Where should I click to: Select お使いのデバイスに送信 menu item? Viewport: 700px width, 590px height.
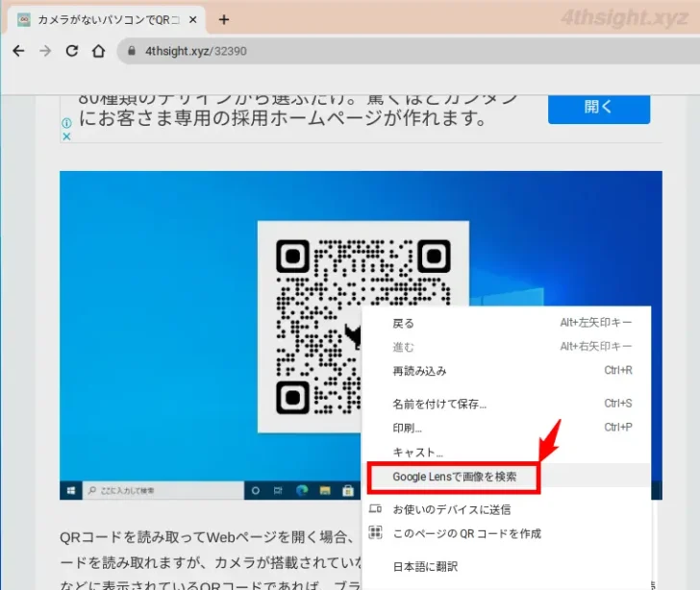(506, 509)
